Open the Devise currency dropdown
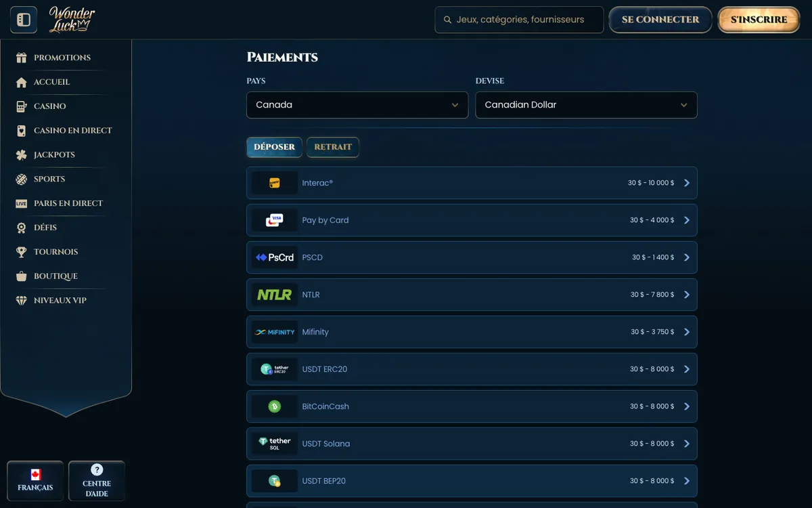 coord(586,105)
